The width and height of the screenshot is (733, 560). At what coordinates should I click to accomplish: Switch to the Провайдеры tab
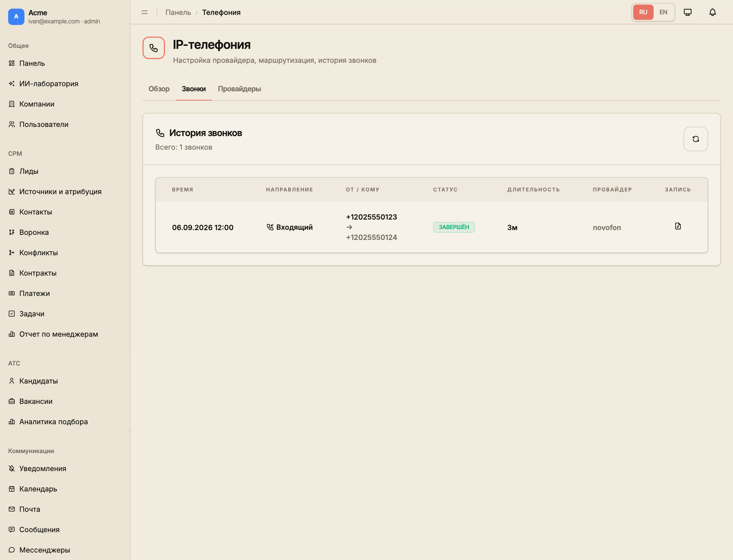(x=239, y=89)
